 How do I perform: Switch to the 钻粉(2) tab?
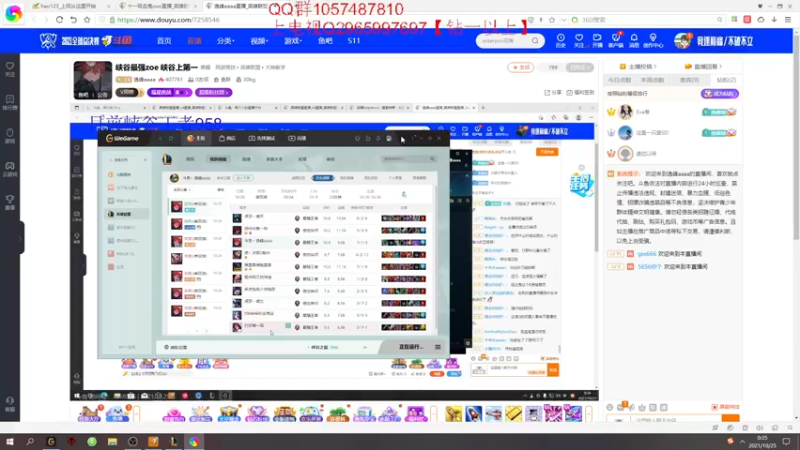coord(726,80)
